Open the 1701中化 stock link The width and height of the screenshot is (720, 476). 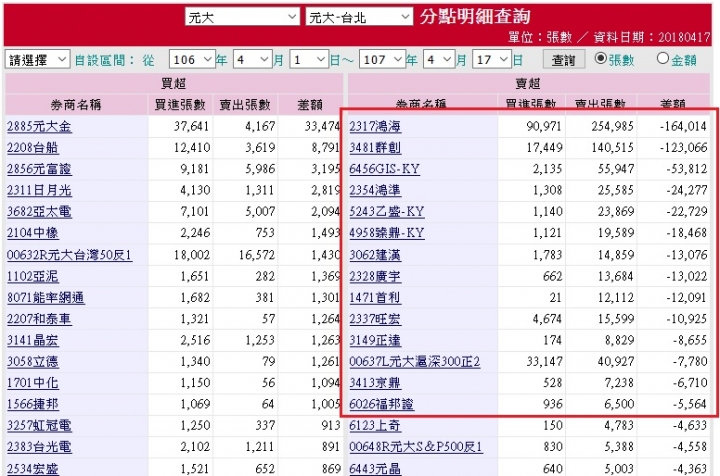coord(33,382)
